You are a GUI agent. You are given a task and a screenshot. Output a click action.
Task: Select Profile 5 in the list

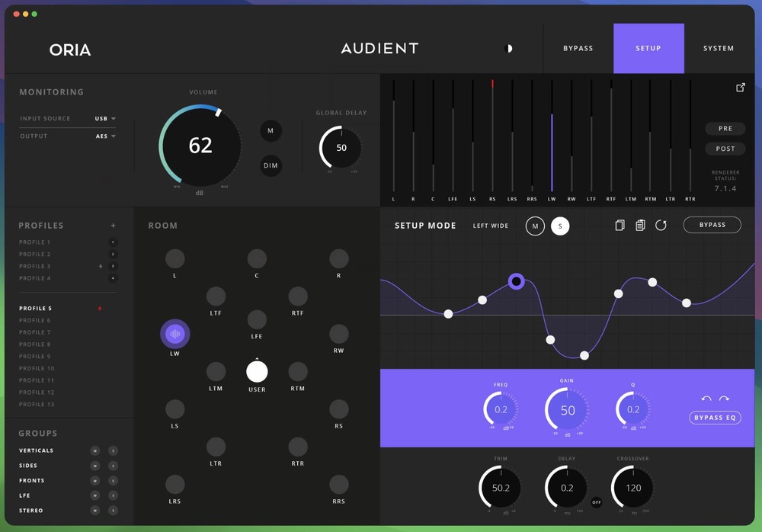pos(35,309)
